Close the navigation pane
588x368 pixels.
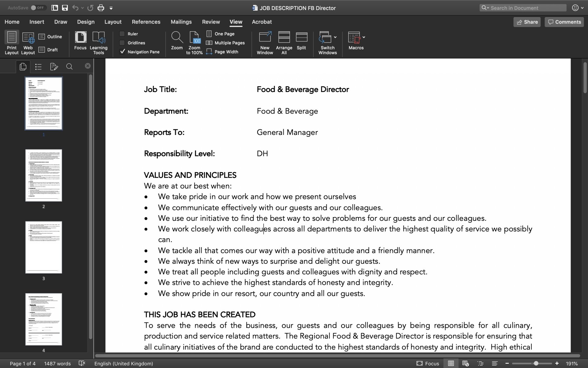coord(88,66)
